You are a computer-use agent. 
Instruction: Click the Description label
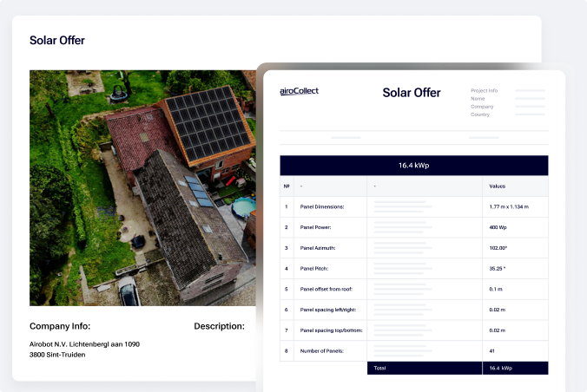(x=219, y=327)
